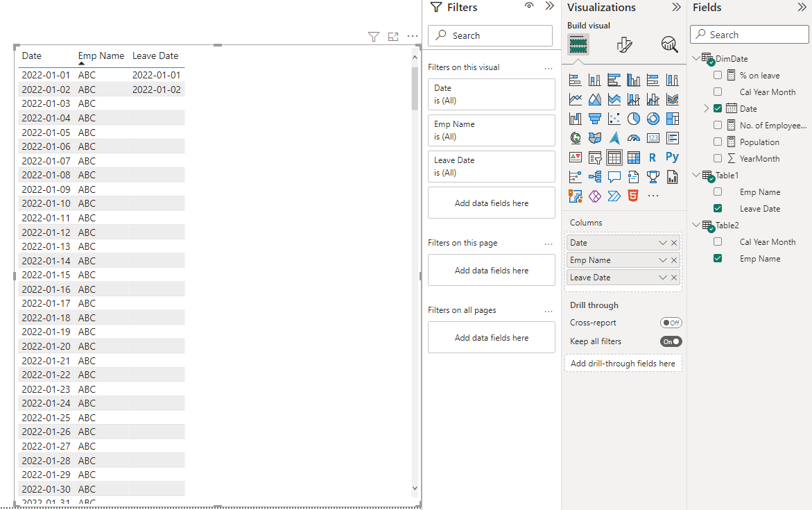Select the decomposition tree visual

click(594, 177)
